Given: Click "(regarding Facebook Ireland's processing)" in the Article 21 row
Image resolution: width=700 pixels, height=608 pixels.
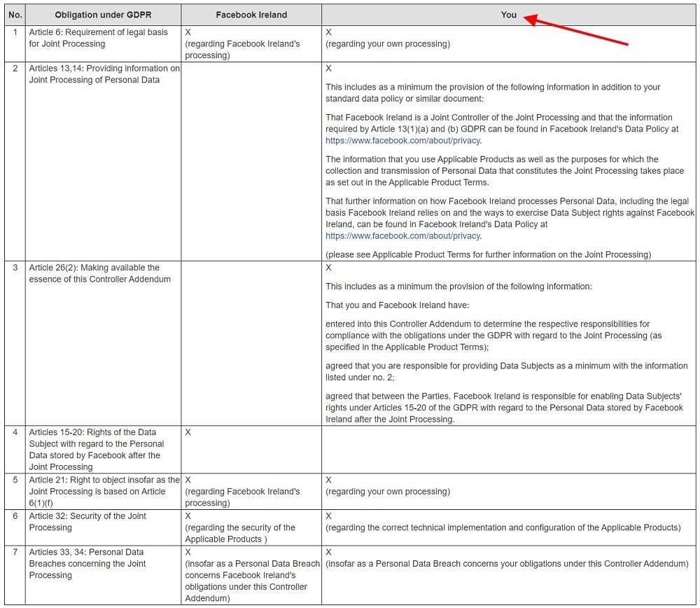Looking at the screenshot, I should pos(242,497).
